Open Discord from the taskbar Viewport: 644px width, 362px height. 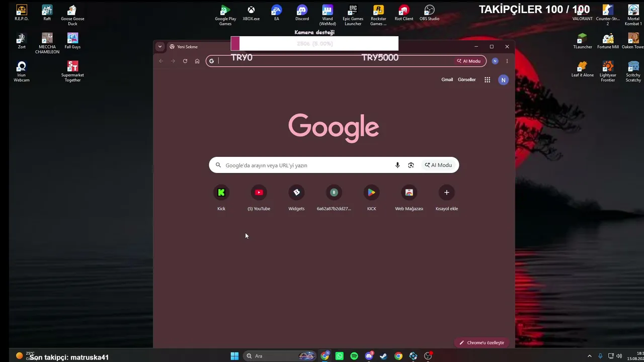369,356
